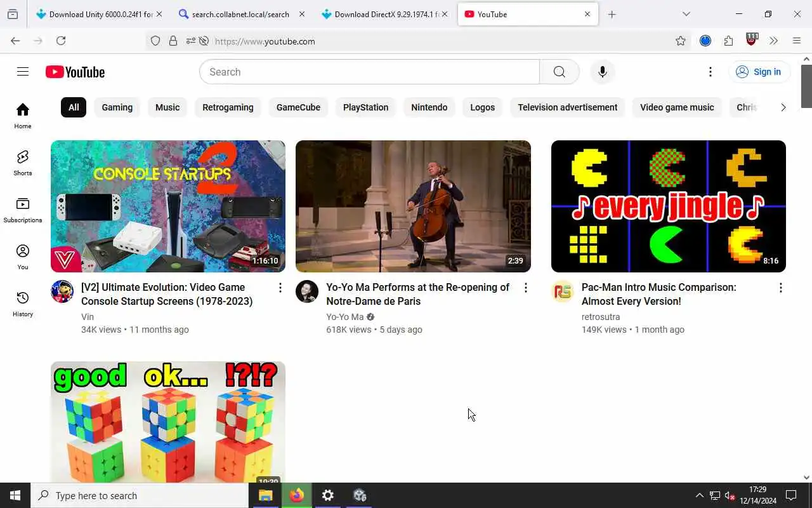Open Shorts in the sidebar
Viewport: 812px width, 508px height.
pos(23,163)
